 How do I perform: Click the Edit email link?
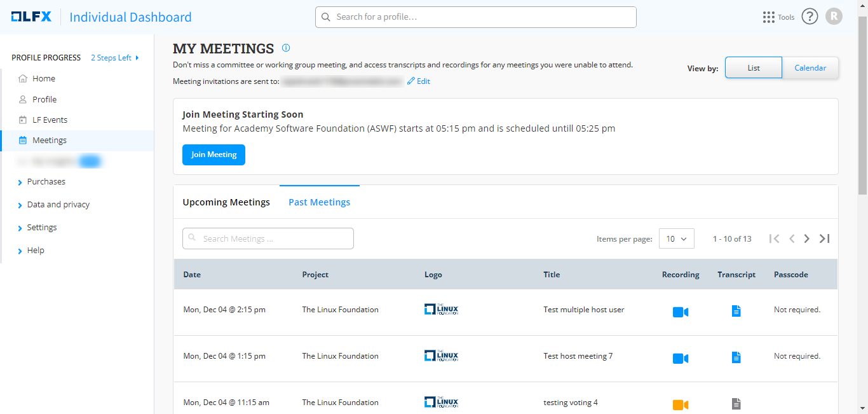coord(419,81)
